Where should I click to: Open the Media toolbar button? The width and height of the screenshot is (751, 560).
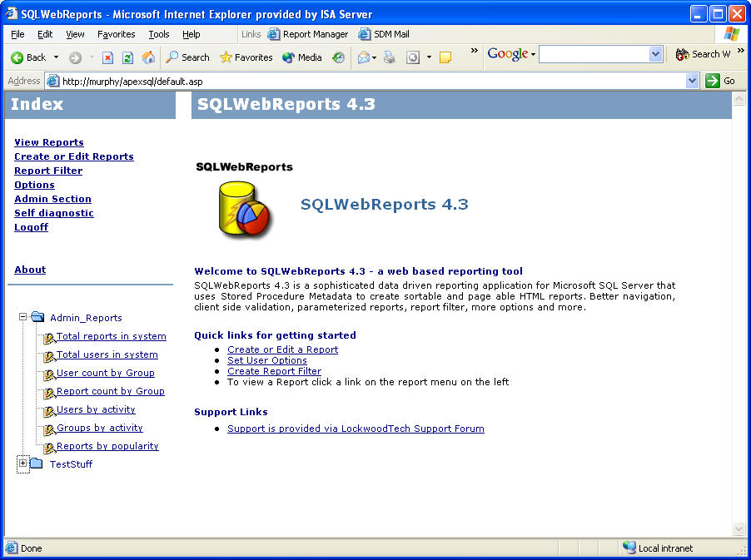pyautogui.click(x=302, y=57)
